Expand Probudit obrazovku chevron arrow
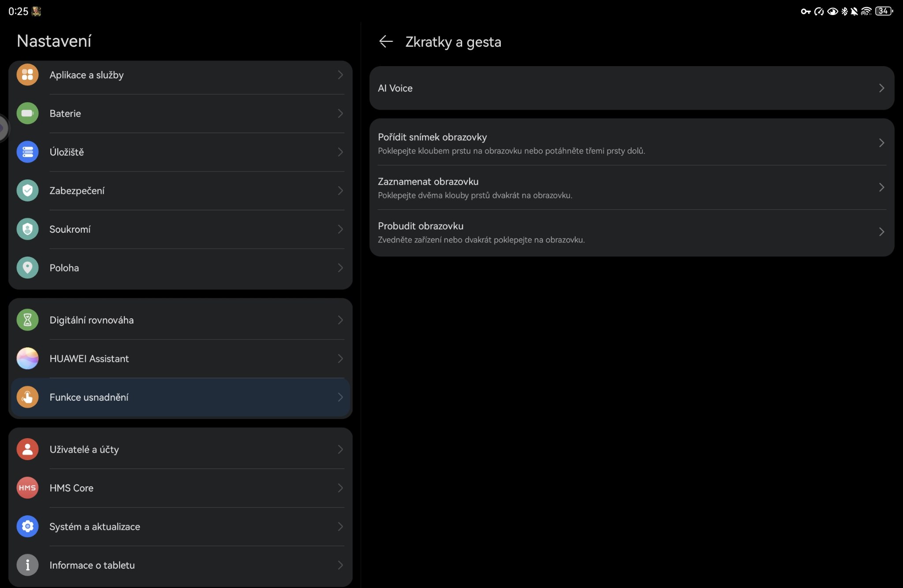 tap(881, 232)
